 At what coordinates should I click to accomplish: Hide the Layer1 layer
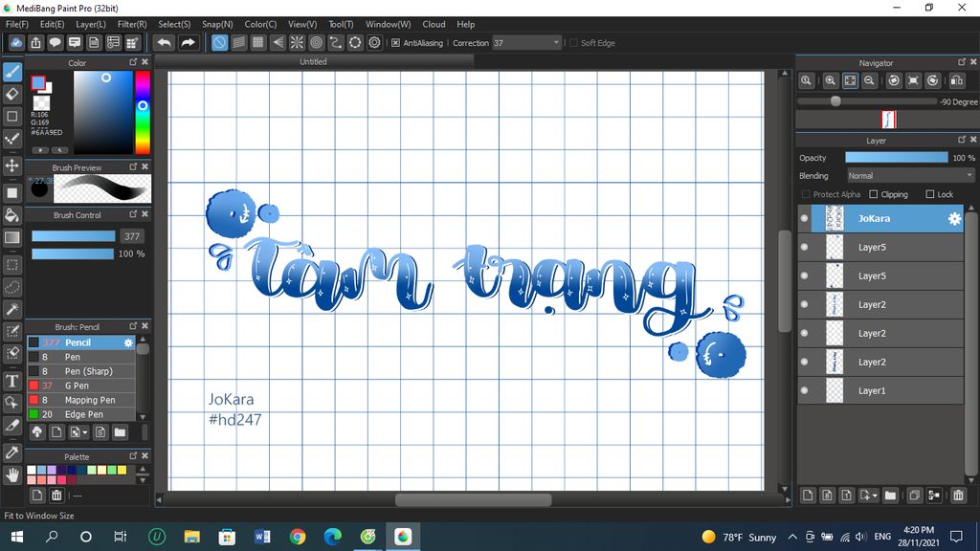pos(804,390)
